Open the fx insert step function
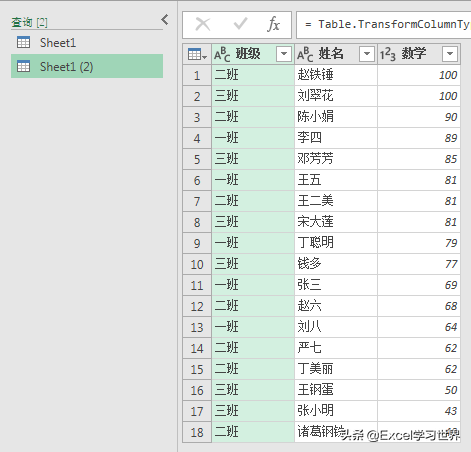The width and height of the screenshot is (471, 452). tap(273, 24)
